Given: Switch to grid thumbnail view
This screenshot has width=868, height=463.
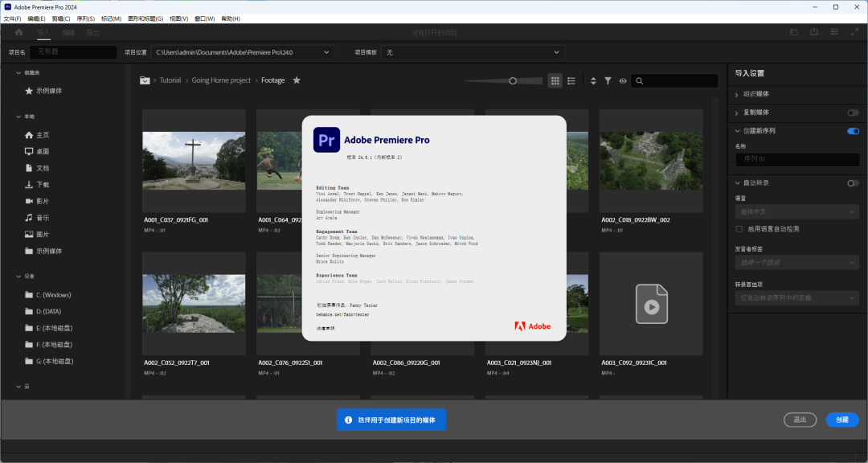Looking at the screenshot, I should point(555,81).
